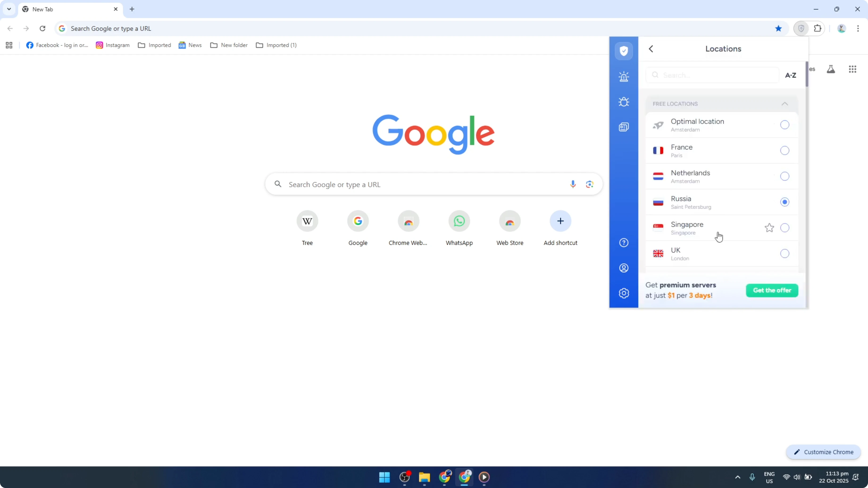This screenshot has width=868, height=488.
Task: Open the VPN shield tab in the sidebar
Action: 624,51
